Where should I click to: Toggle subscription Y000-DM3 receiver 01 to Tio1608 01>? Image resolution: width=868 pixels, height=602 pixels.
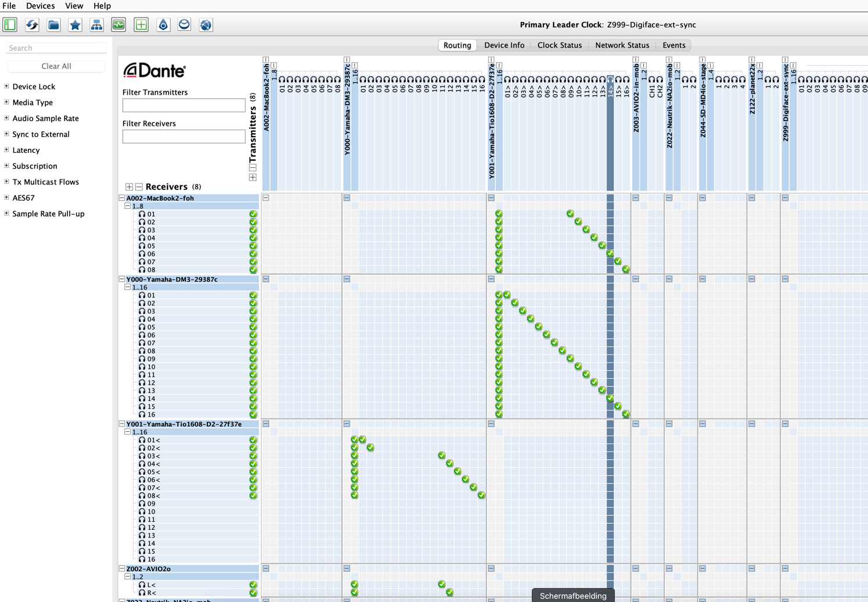tap(507, 295)
